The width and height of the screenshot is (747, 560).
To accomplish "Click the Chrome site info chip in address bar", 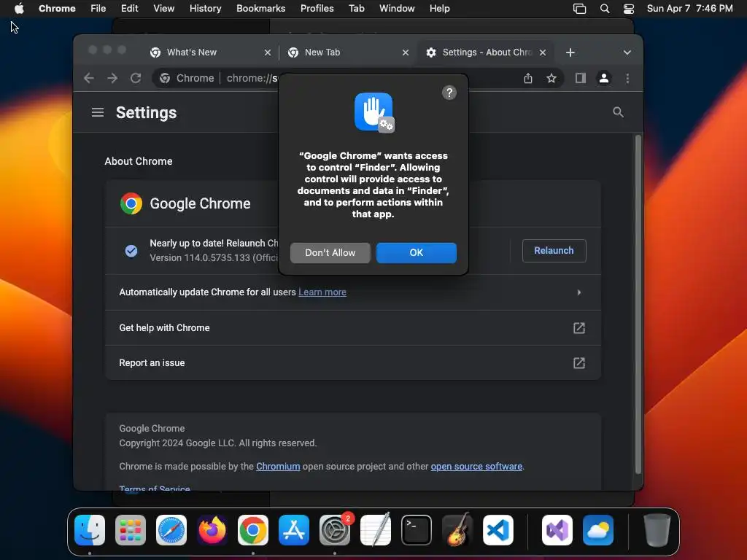I will pyautogui.click(x=187, y=78).
